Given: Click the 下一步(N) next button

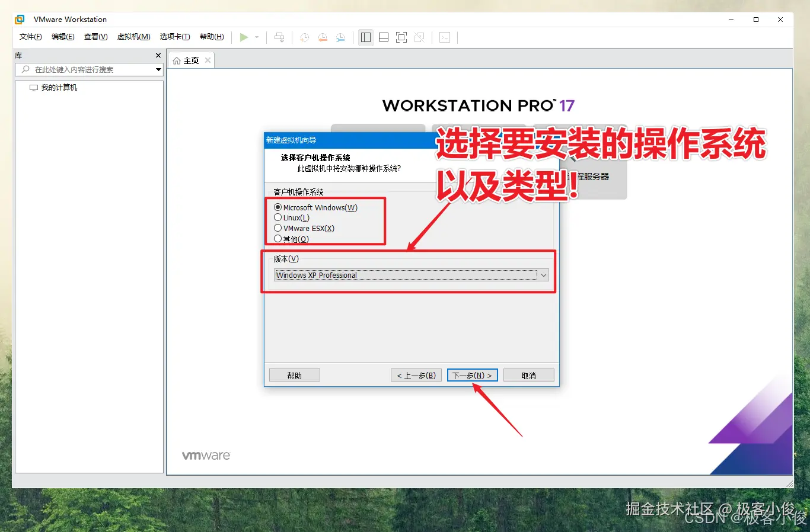Looking at the screenshot, I should pos(472,375).
